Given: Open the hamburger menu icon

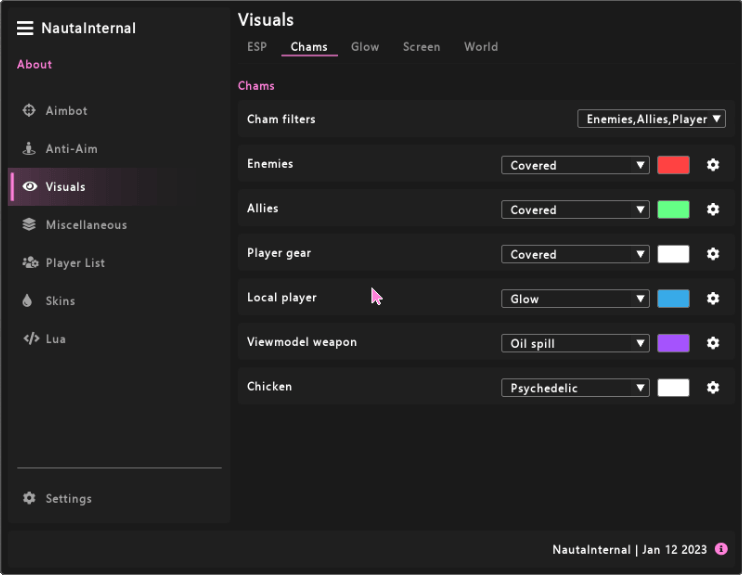Looking at the screenshot, I should (x=25, y=28).
